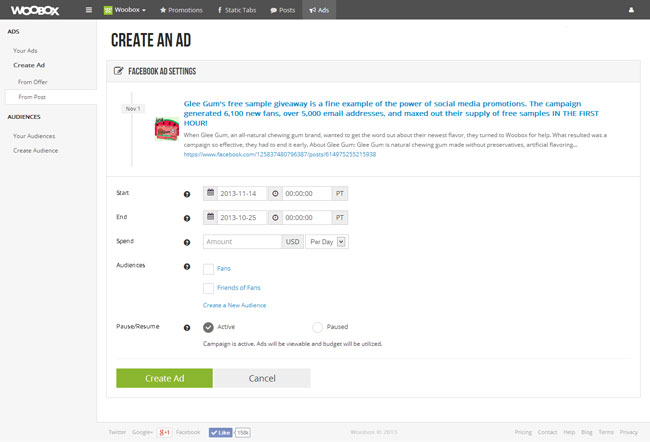Open Your Ads in the sidebar
The image size is (650, 442).
[x=25, y=51]
